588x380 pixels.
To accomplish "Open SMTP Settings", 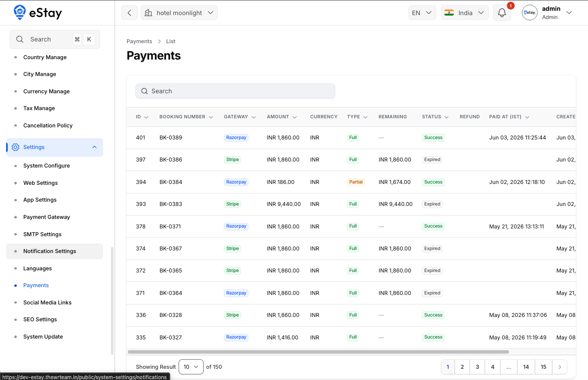I will pos(42,234).
